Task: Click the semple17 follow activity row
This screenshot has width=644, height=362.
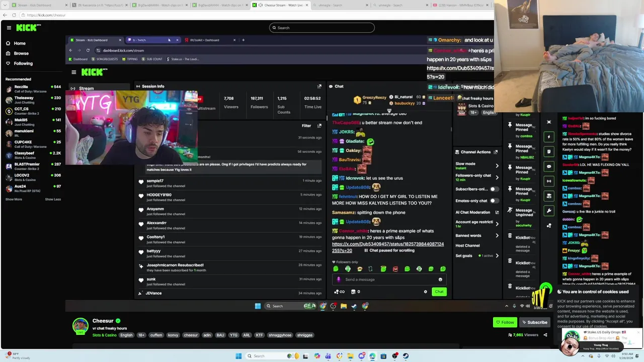Action: click(x=230, y=183)
